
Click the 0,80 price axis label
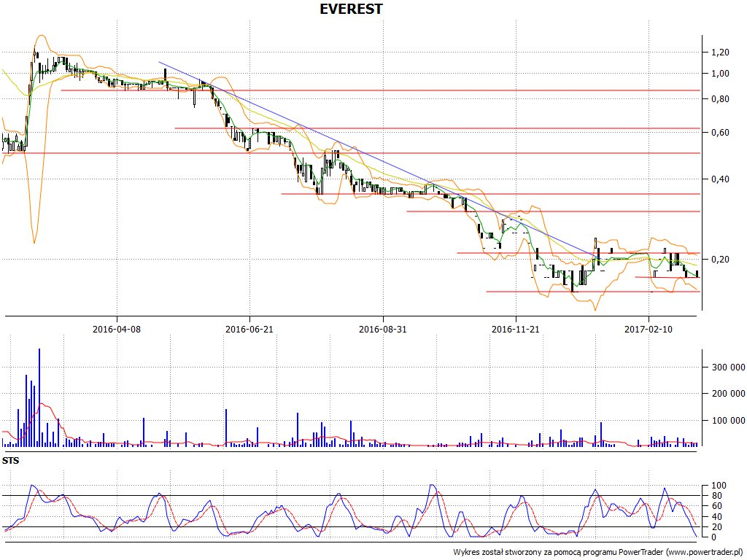pyautogui.click(x=720, y=99)
